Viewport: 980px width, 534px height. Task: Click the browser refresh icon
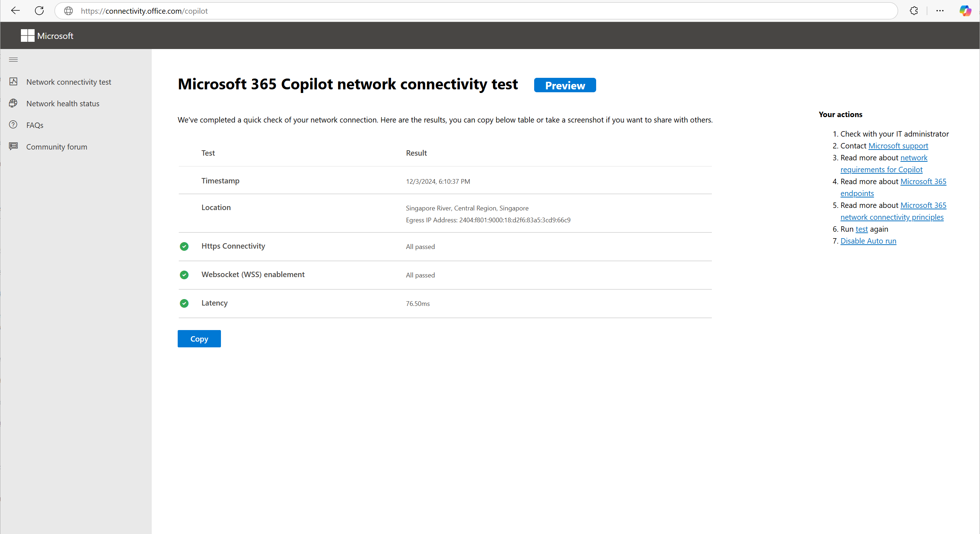click(x=40, y=10)
